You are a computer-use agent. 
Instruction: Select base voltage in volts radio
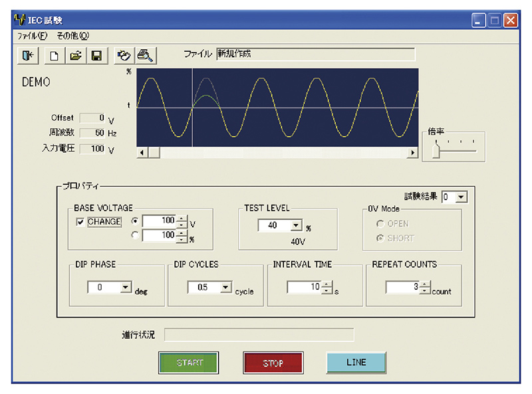[135, 221]
